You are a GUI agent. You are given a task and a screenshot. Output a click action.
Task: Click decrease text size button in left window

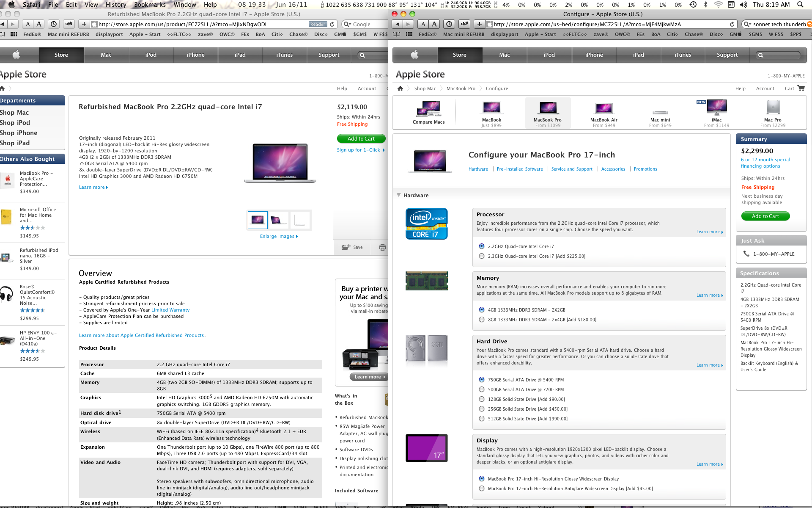(28, 24)
